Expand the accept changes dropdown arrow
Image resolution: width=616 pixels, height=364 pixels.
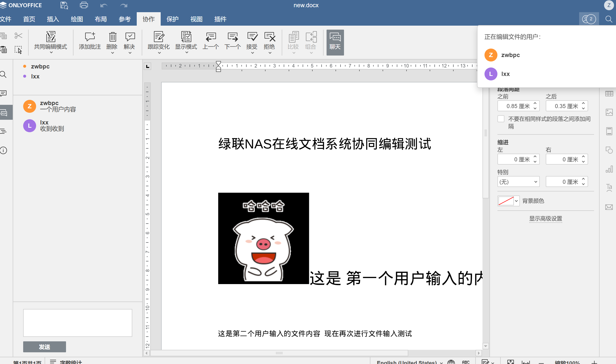[252, 53]
